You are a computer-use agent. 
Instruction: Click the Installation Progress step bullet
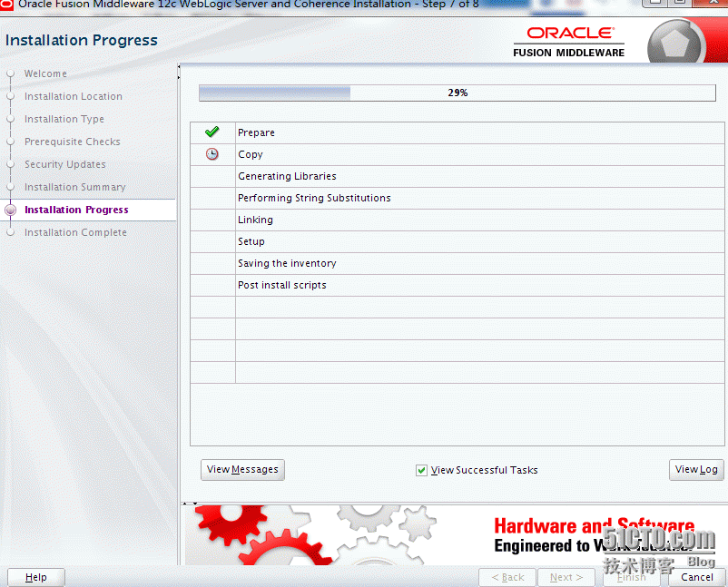[x=10, y=210]
